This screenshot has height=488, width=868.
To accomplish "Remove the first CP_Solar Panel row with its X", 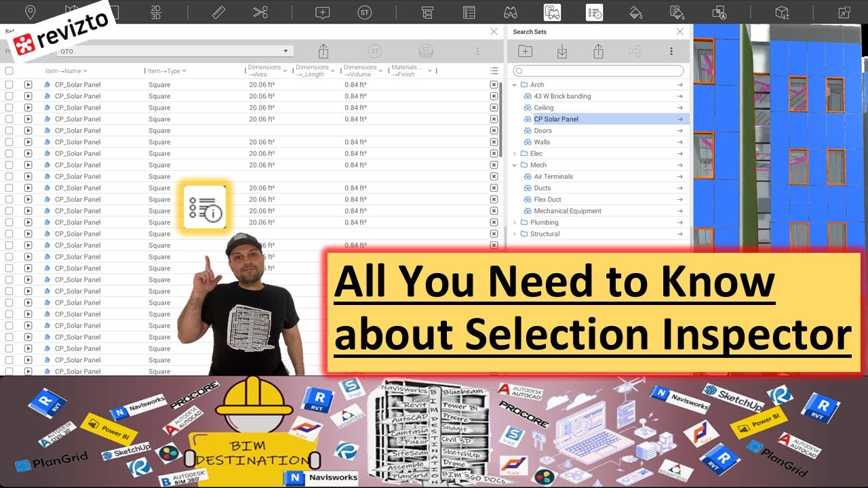I will click(x=494, y=85).
